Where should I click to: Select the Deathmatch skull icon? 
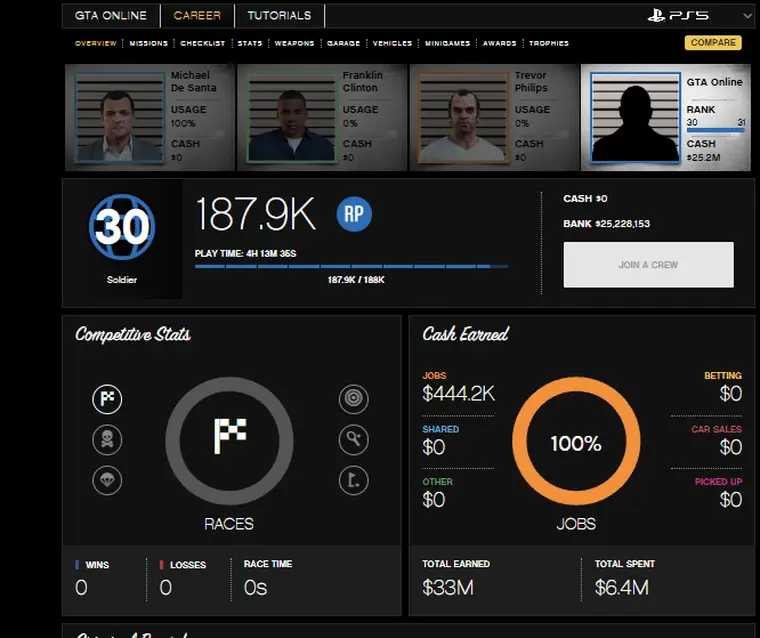click(x=107, y=439)
